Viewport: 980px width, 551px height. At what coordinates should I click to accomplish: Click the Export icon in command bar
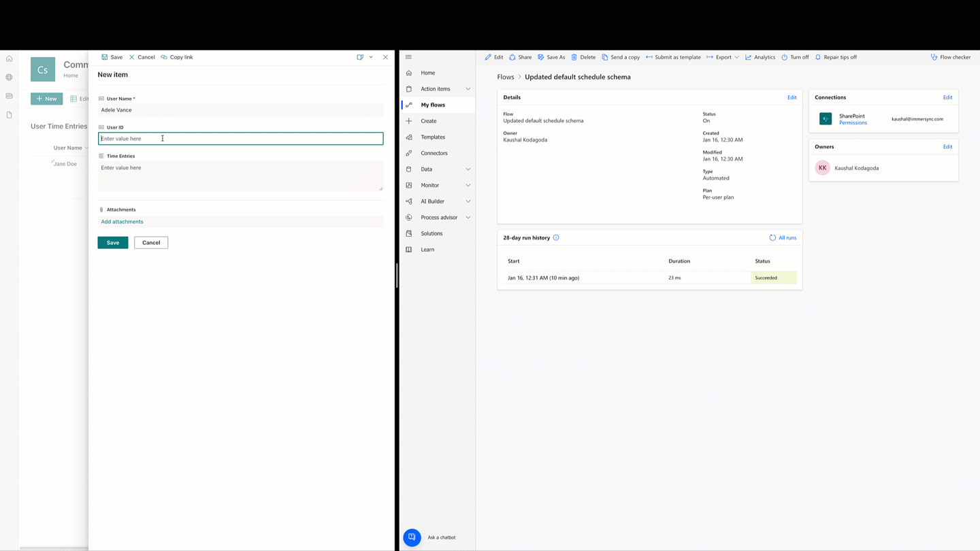tap(710, 57)
